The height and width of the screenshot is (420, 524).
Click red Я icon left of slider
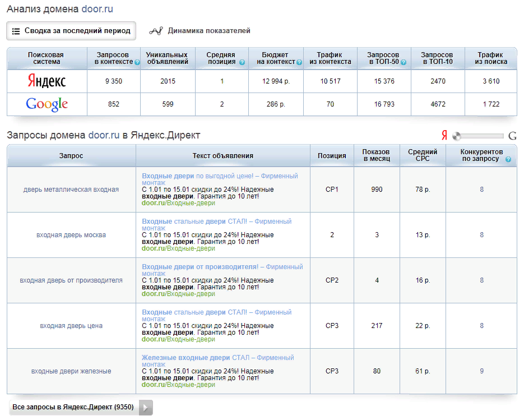click(444, 136)
